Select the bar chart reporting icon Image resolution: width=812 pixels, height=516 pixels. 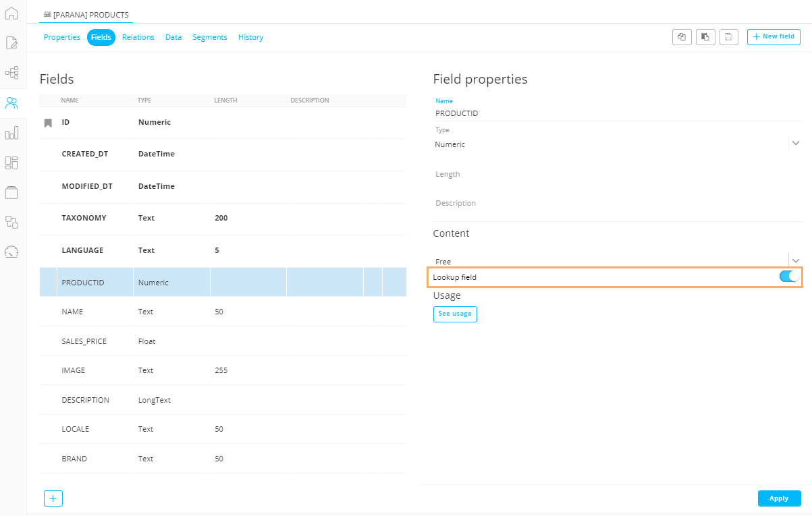[11, 133]
